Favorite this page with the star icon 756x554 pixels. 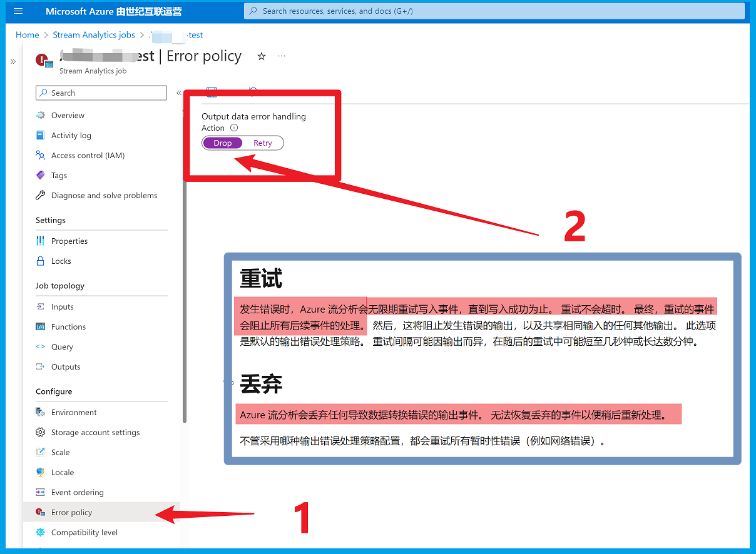pos(262,56)
